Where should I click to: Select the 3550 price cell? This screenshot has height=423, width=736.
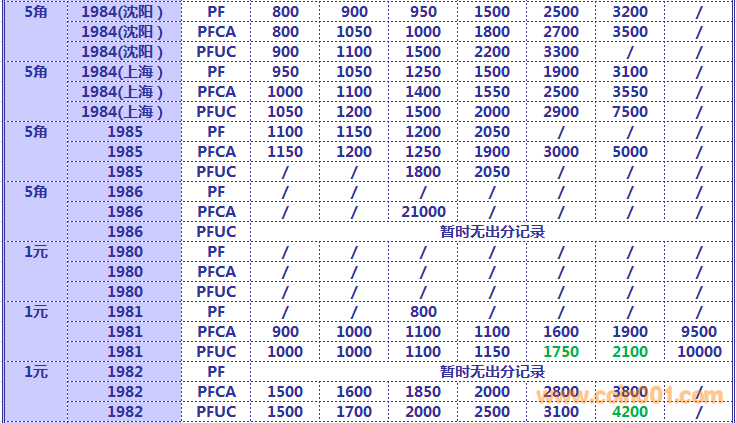click(x=629, y=92)
